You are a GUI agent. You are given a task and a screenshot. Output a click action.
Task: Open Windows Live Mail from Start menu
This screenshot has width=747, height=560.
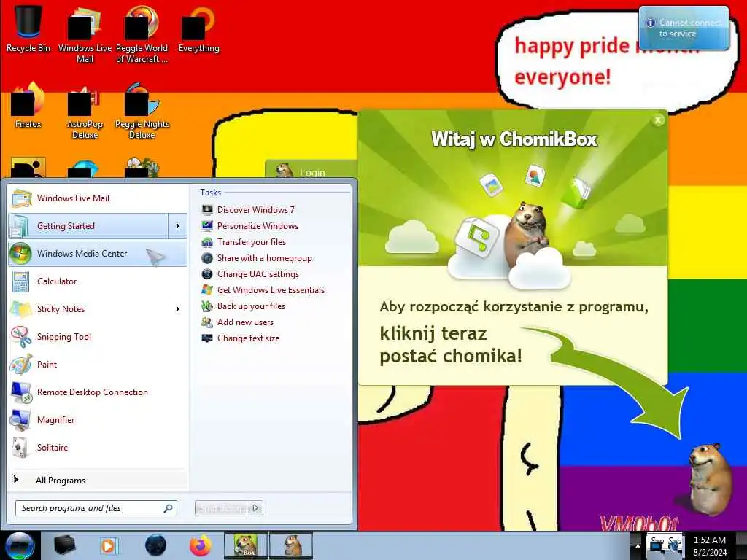coord(98,198)
